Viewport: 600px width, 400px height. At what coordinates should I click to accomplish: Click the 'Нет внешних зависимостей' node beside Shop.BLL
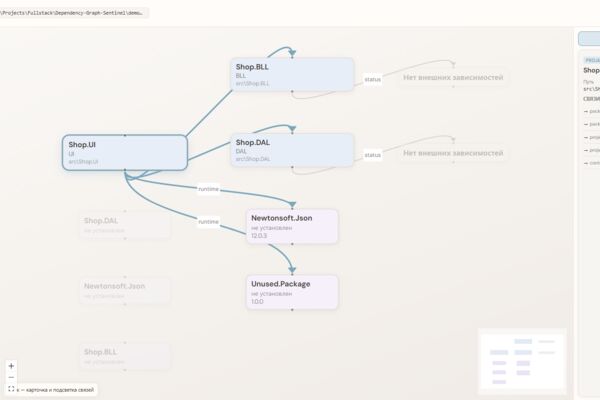[x=453, y=77]
